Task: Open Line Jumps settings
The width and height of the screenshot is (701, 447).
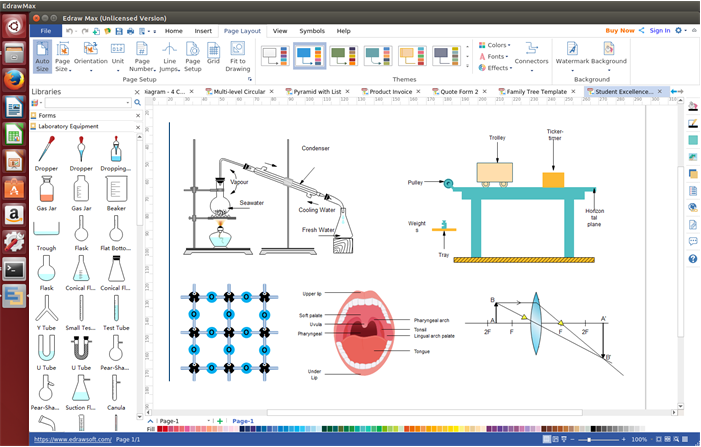Action: tap(169, 56)
